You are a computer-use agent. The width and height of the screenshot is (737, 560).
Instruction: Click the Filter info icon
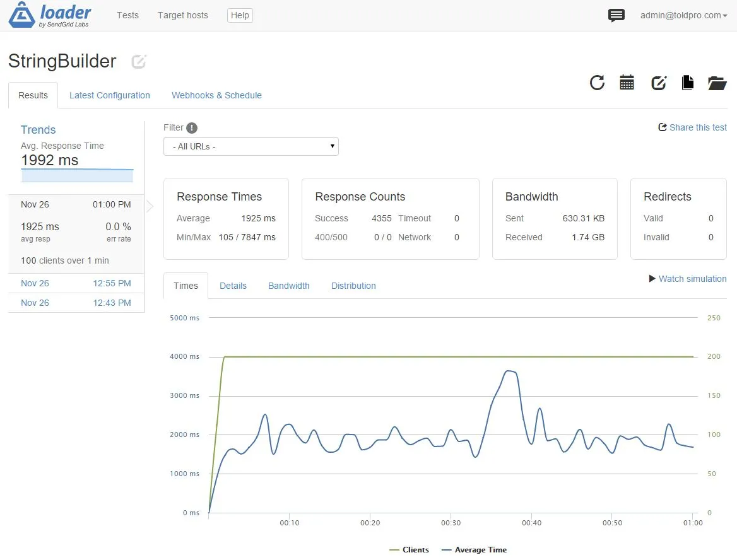[x=192, y=128]
